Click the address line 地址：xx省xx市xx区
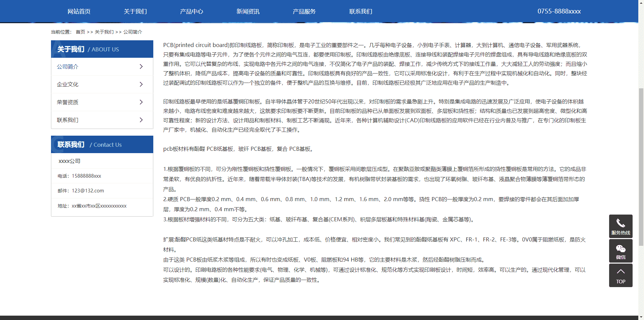The width and height of the screenshot is (644, 320). pyautogui.click(x=92, y=206)
